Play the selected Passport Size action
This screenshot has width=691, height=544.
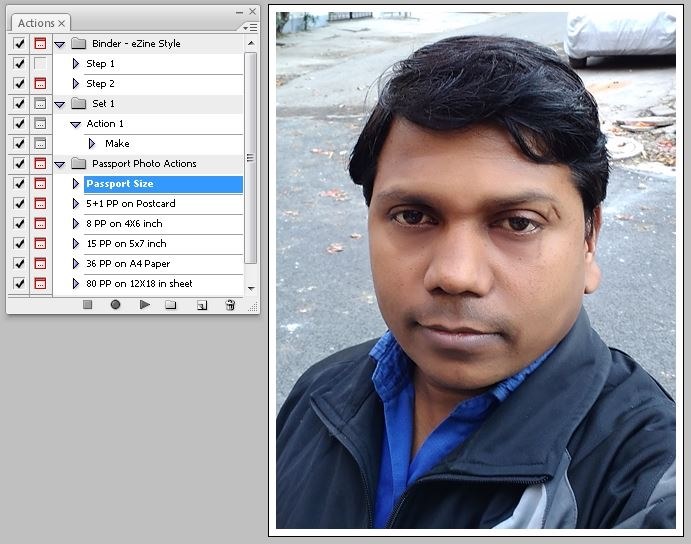point(145,305)
